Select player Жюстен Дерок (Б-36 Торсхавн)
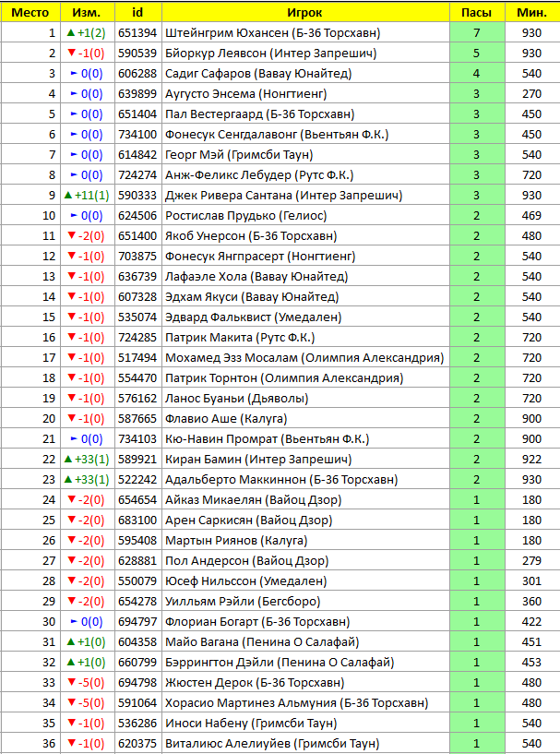 255,682
